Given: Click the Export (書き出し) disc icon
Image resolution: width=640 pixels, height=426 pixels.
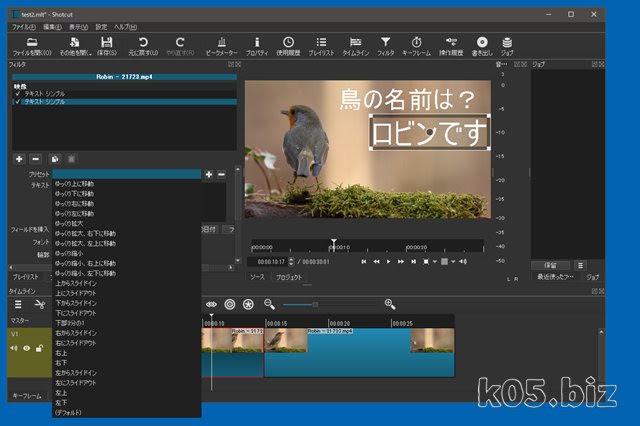Looking at the screenshot, I should (482, 46).
